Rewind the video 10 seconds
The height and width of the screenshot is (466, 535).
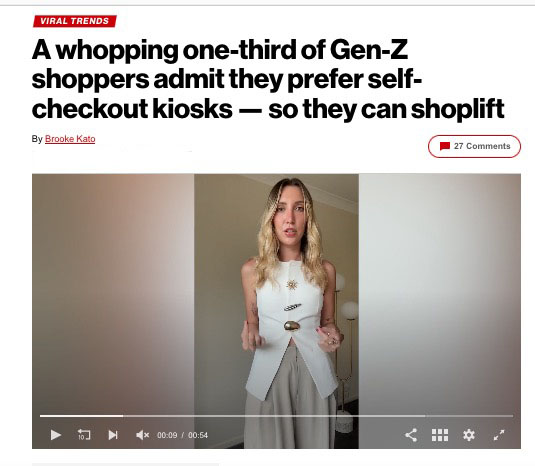pyautogui.click(x=84, y=435)
